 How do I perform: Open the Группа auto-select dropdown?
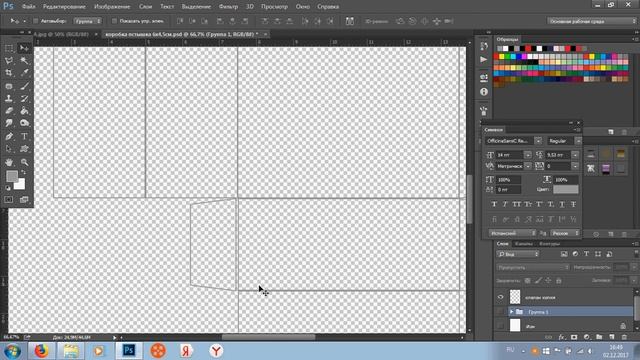(87, 21)
